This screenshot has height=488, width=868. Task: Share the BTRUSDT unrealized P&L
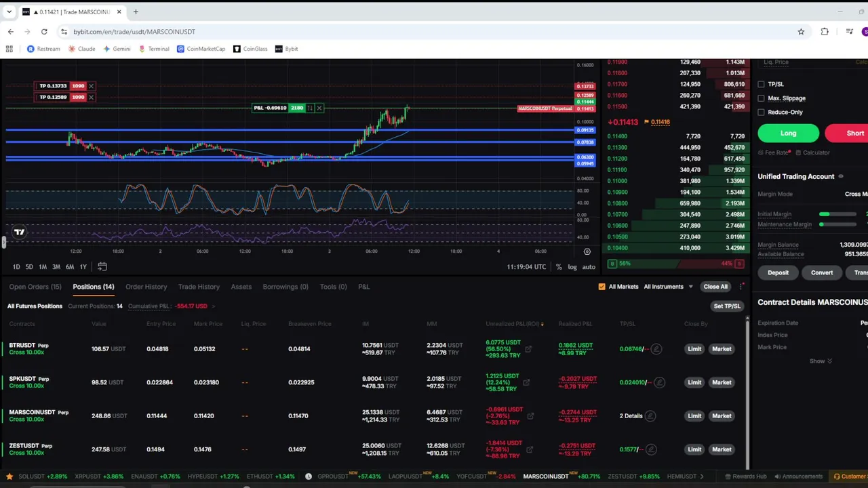click(528, 349)
